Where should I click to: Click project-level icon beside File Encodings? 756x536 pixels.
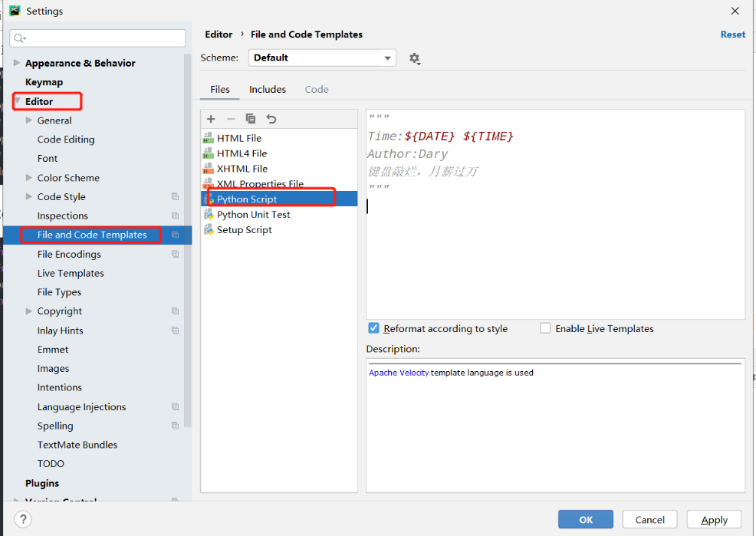coord(175,254)
